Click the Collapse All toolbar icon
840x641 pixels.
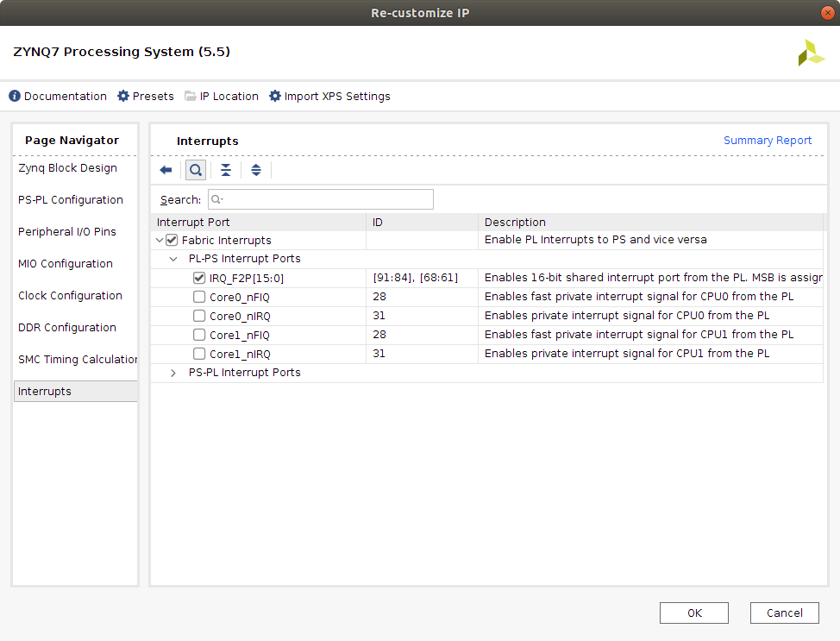(226, 171)
